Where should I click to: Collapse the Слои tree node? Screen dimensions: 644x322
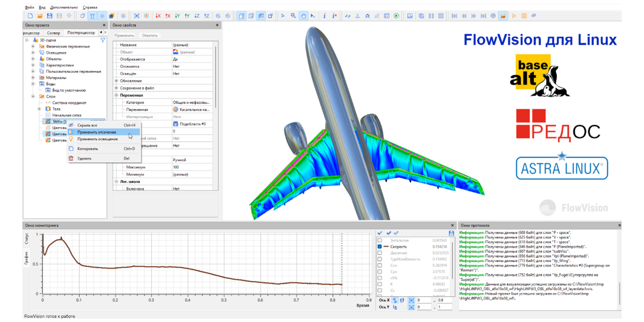point(33,96)
